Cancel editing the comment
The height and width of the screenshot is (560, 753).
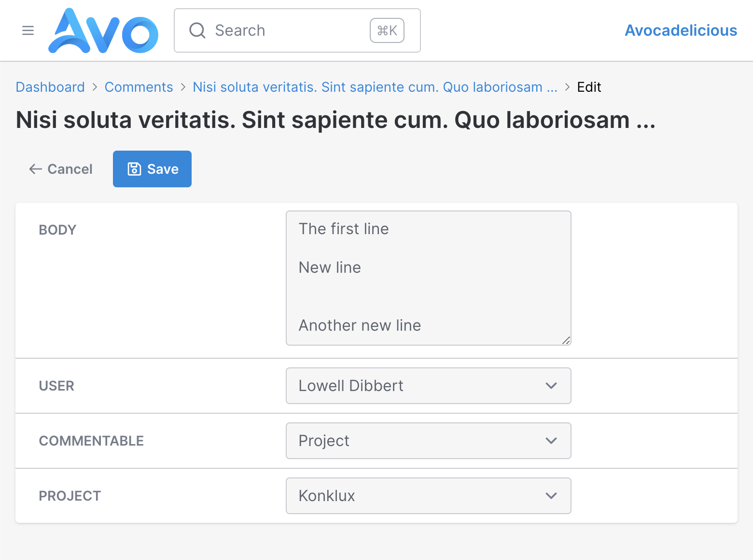tap(60, 169)
